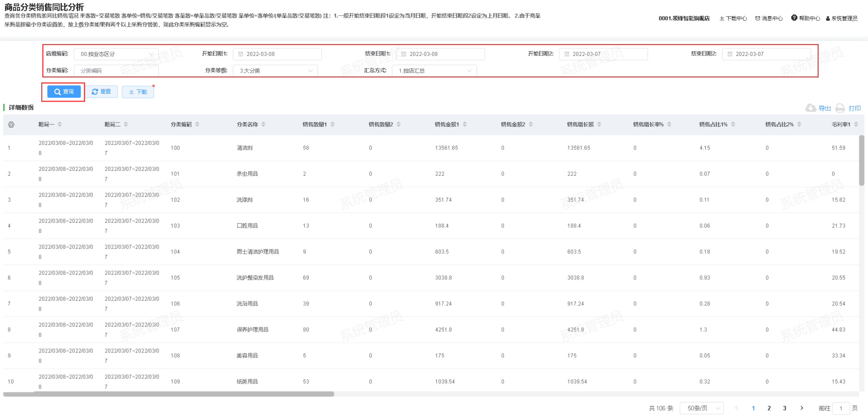Open the 分类等级 dropdown showing 3.大分类
The height and width of the screenshot is (417, 868).
(275, 71)
